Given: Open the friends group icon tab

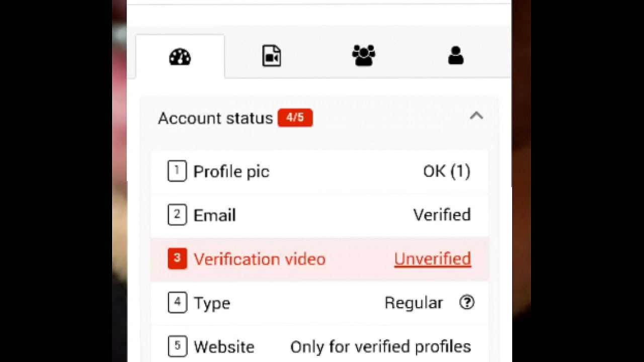Looking at the screenshot, I should (x=364, y=55).
